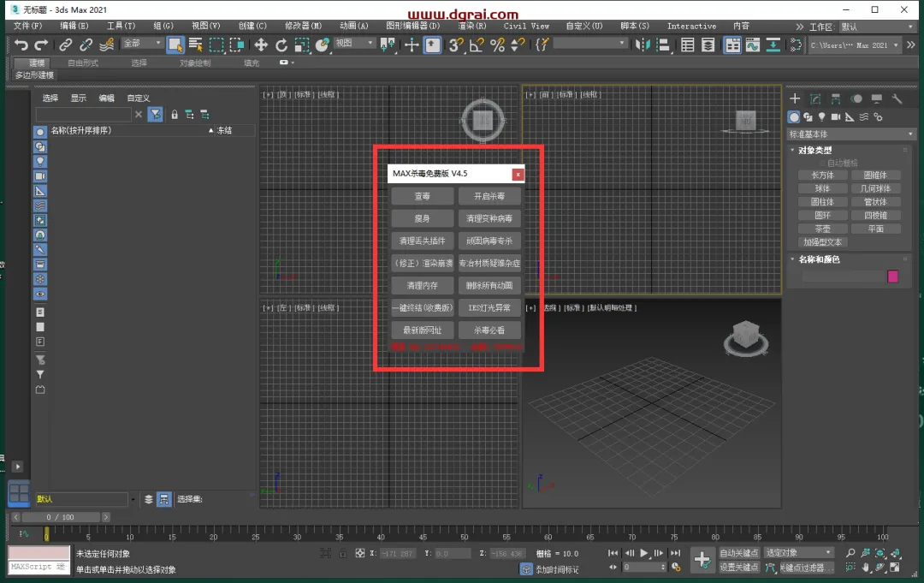Image resolution: width=924 pixels, height=583 pixels.
Task: Click the 清理内存 button
Action: pos(422,286)
